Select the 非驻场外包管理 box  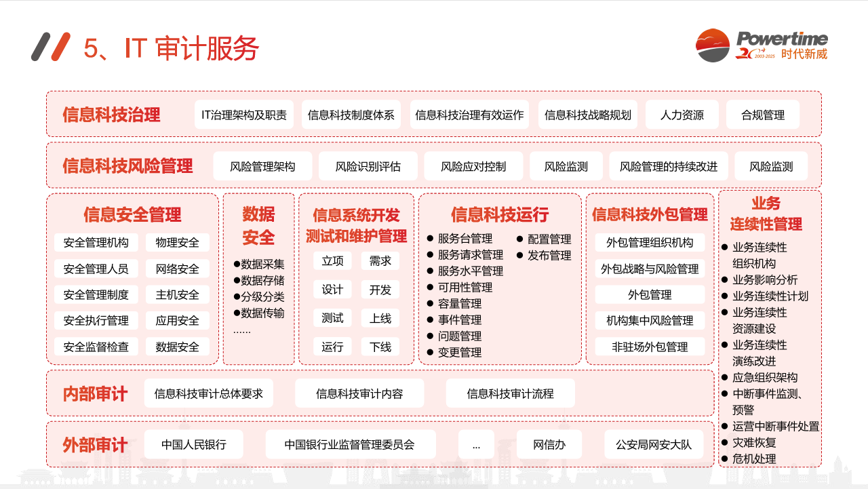coord(650,347)
